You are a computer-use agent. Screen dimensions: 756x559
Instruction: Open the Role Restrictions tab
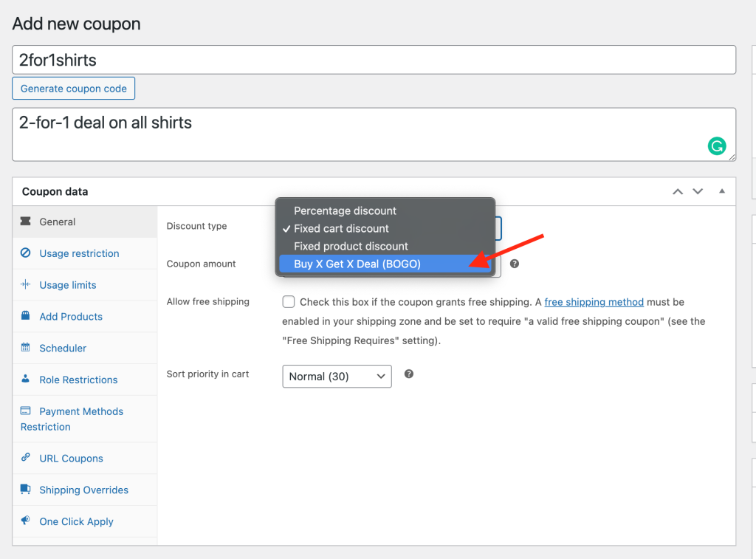[x=85, y=380]
